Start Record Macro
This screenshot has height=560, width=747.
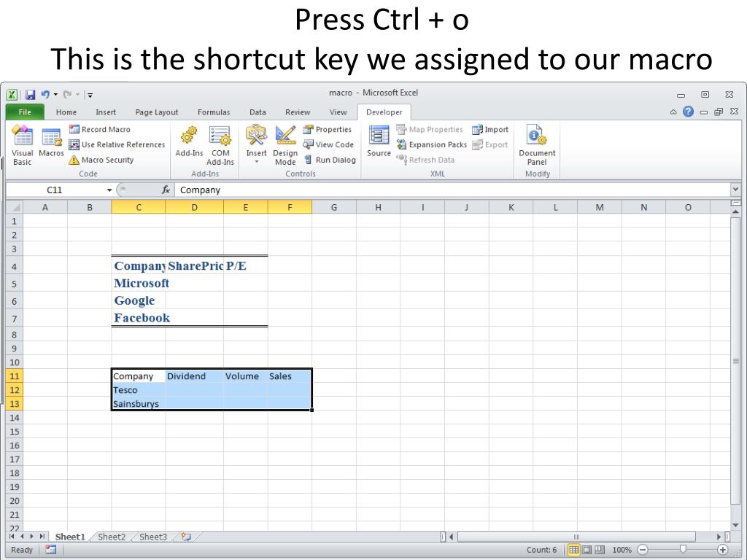pos(99,129)
